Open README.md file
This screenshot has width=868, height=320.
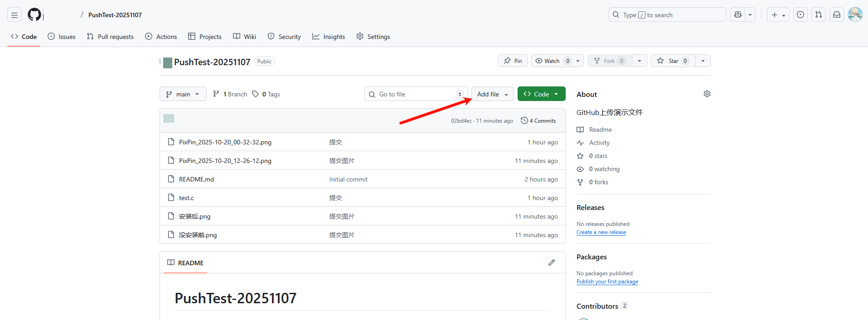196,179
